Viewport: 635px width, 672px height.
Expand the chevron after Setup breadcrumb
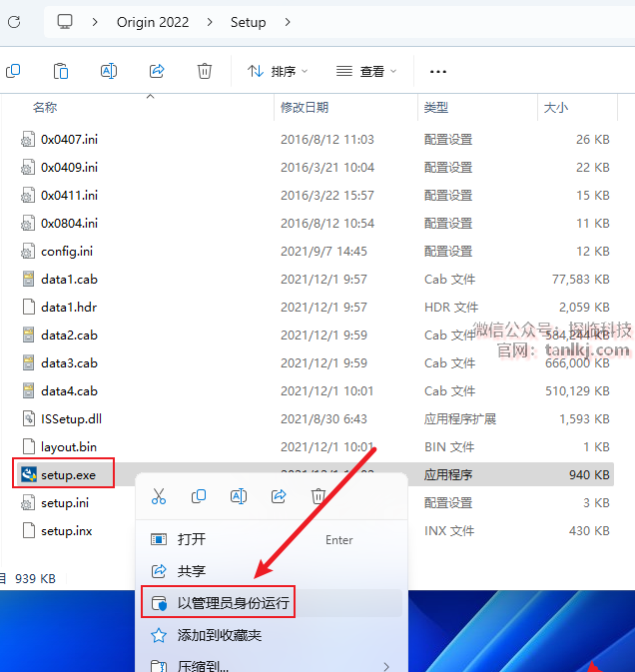288,22
